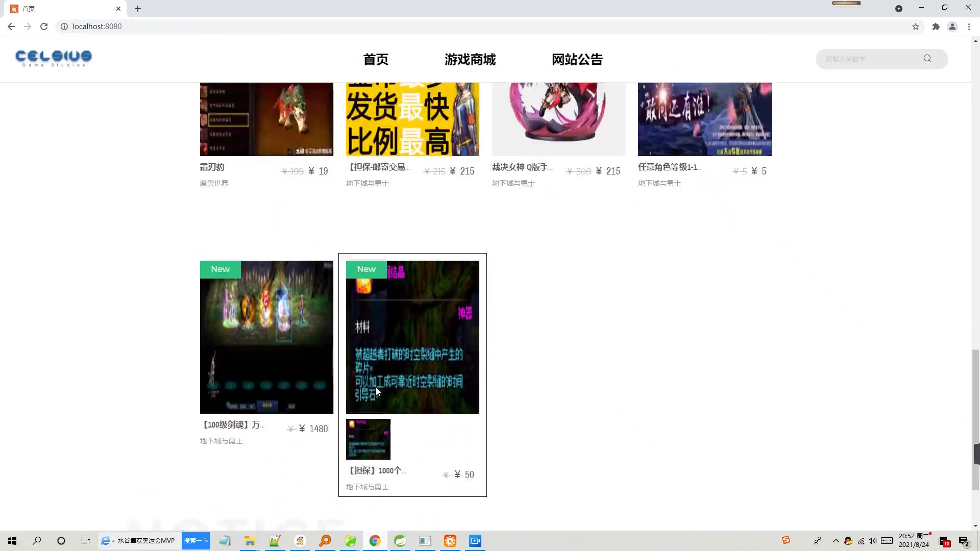Launch the sunflower remote control taskbar icon
The height and width of the screenshot is (551, 980).
pyautogui.click(x=450, y=541)
